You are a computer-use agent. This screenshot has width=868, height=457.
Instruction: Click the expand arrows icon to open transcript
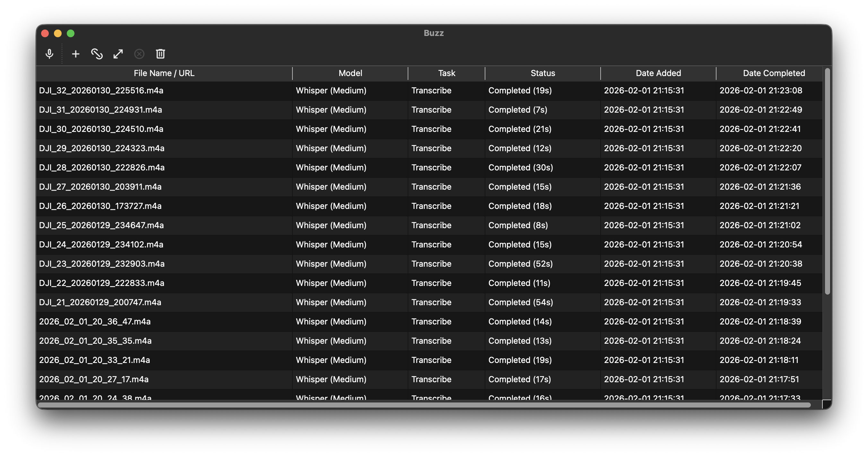pos(118,54)
